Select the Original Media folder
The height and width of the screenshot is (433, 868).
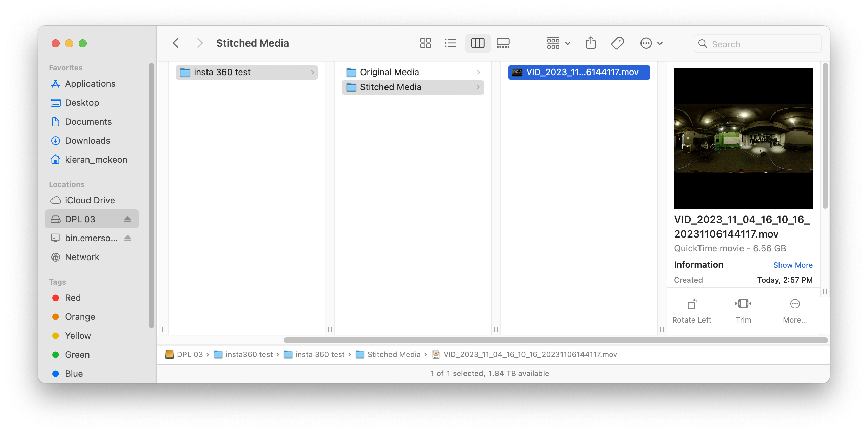click(413, 72)
